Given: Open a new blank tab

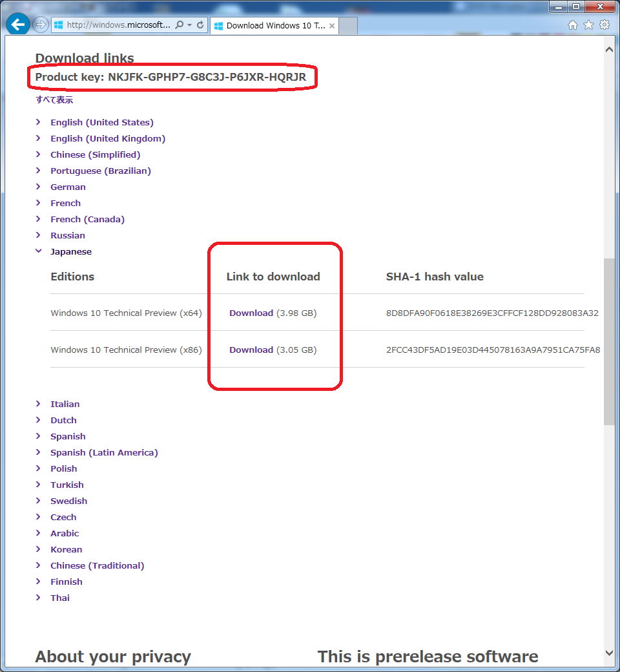Looking at the screenshot, I should (x=348, y=26).
